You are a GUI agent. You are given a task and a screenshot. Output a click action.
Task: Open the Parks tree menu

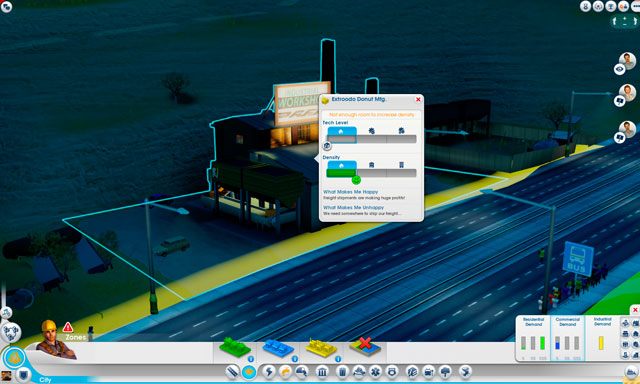click(x=445, y=372)
